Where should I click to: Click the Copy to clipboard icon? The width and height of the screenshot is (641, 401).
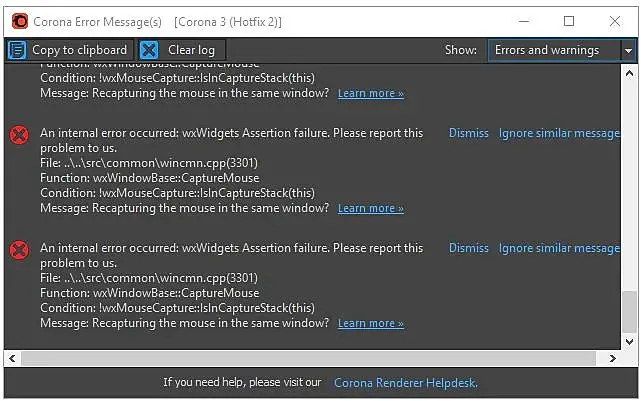17,50
